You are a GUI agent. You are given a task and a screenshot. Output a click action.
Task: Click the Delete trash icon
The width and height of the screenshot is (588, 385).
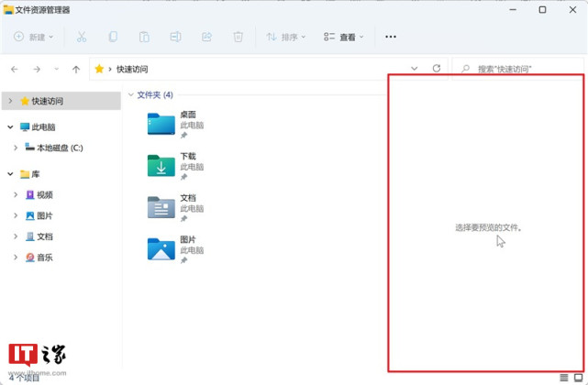tap(239, 37)
